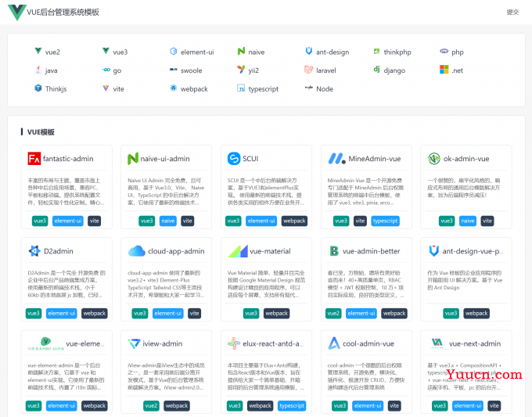Pick the typescript category icon
Image resolution: width=532 pixels, height=417 pixels.
pos(241,88)
